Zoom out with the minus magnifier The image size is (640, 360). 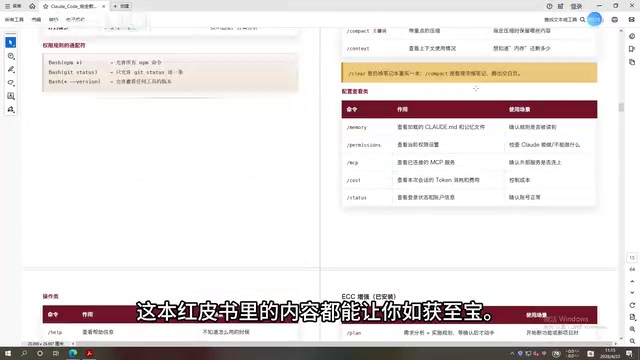coord(632,341)
